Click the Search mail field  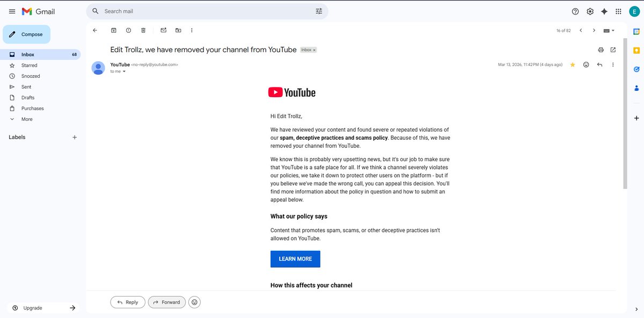pos(207,11)
